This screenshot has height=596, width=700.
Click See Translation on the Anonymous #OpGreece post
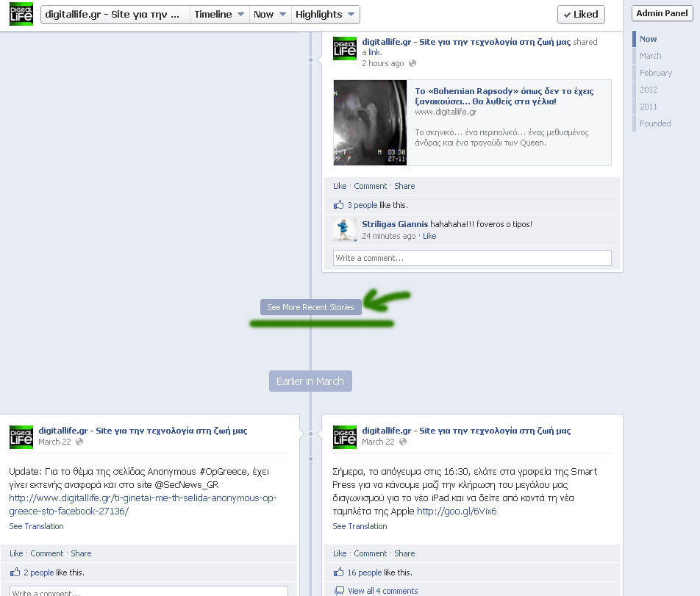[x=36, y=526]
